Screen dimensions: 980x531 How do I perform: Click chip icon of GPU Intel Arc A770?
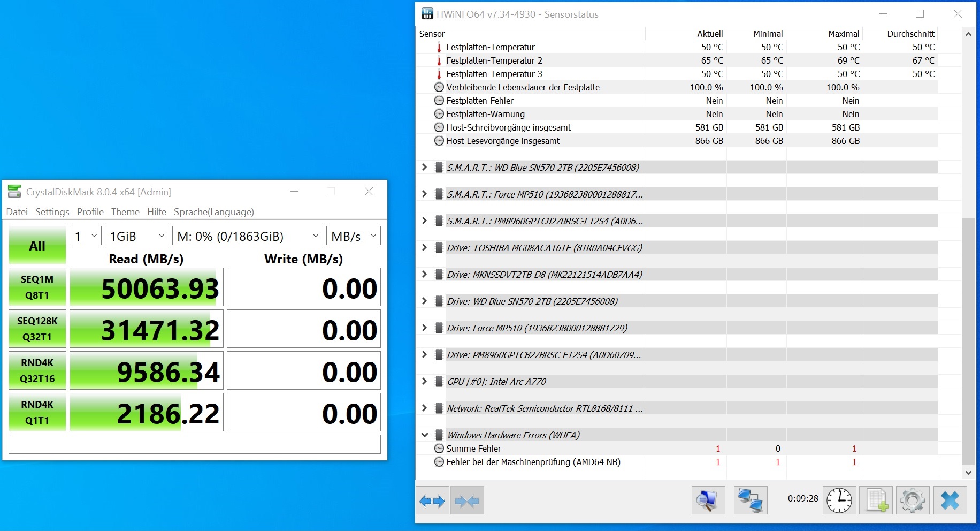tap(439, 382)
